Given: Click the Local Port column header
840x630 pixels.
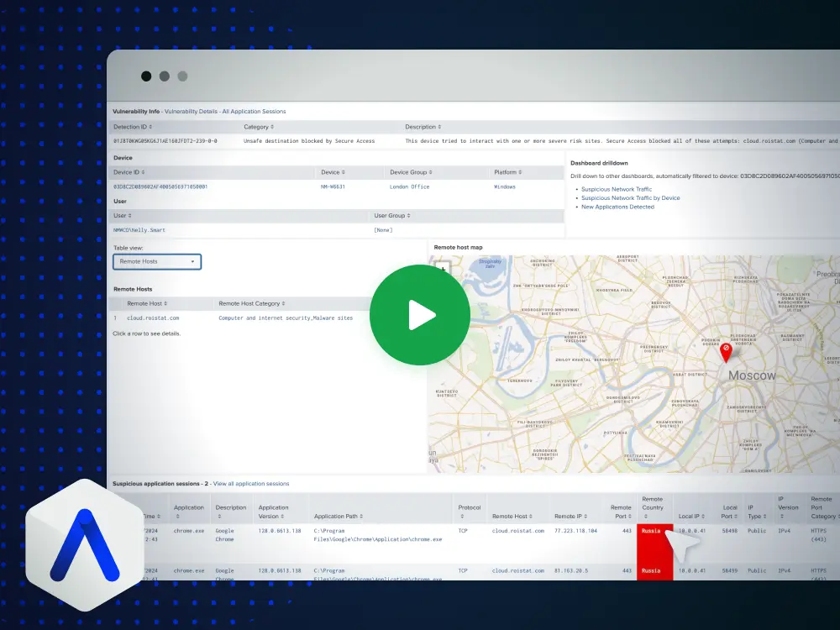Looking at the screenshot, I should tap(729, 512).
